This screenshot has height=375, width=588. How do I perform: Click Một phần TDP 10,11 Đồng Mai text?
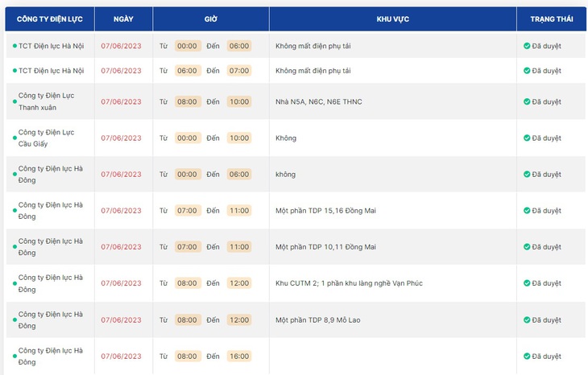click(325, 247)
